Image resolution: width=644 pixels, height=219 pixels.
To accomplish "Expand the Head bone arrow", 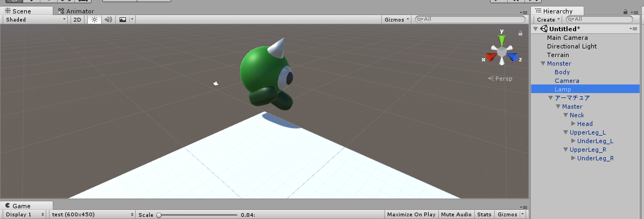I will (573, 124).
